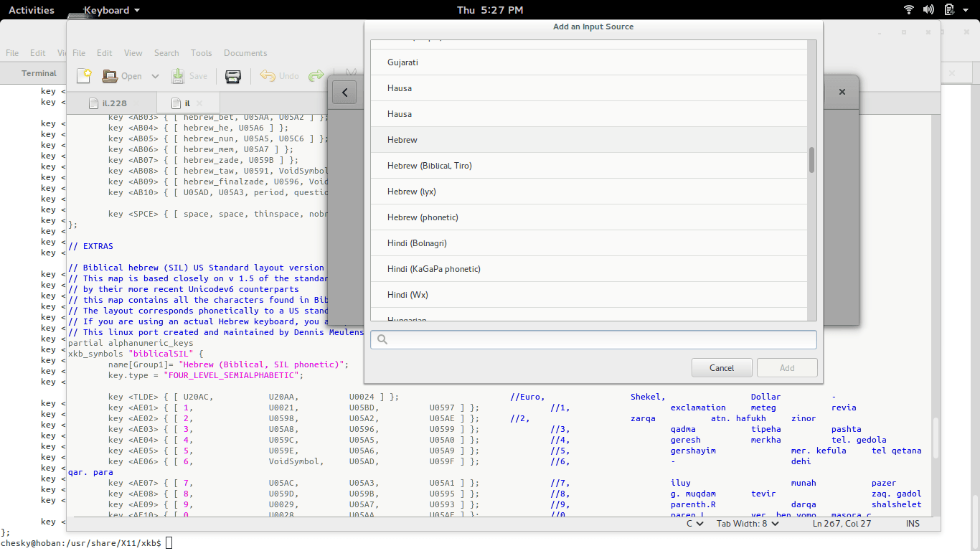Toggle the INS insert mode indicator

pos(913,524)
